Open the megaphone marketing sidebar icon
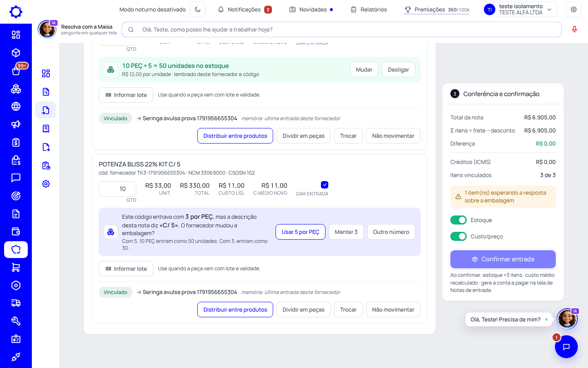 (16, 124)
